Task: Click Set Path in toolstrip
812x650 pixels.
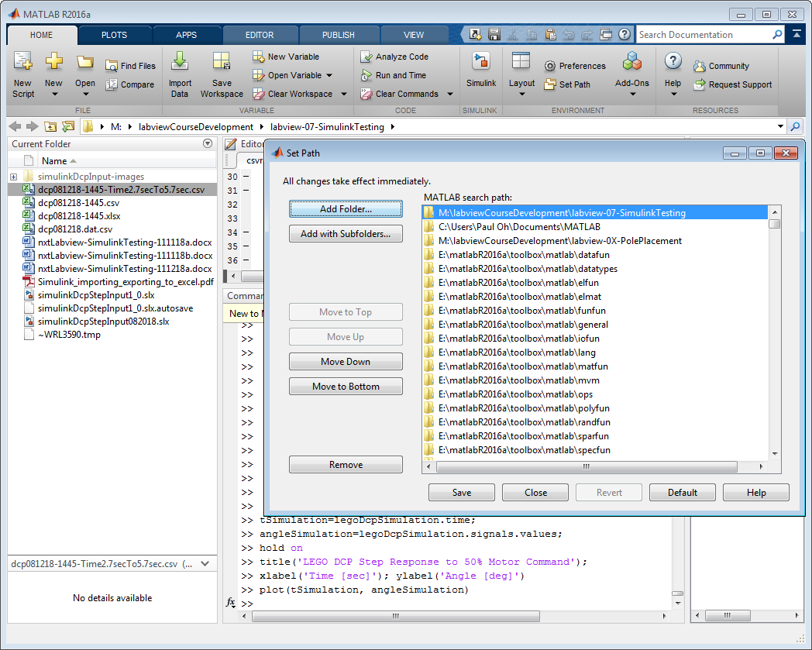Action: (x=567, y=84)
